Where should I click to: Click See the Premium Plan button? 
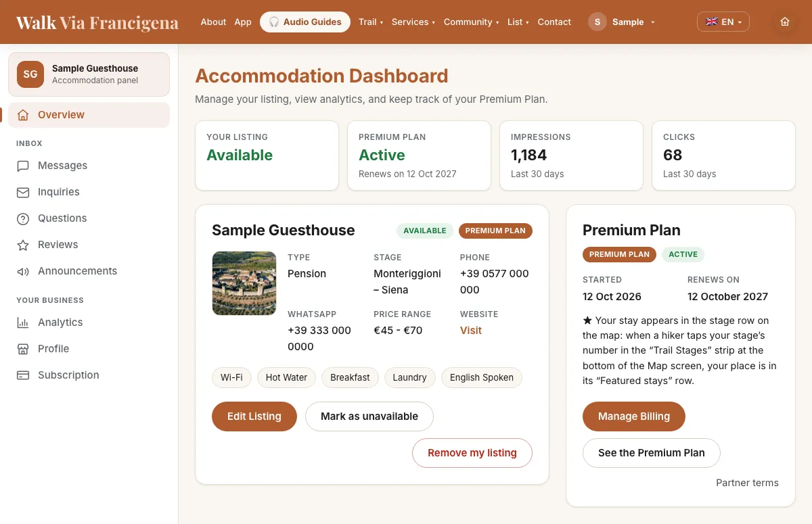652,453
